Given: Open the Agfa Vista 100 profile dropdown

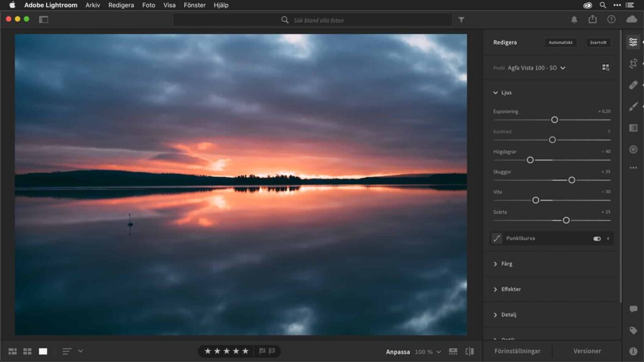Looking at the screenshot, I should tap(536, 68).
